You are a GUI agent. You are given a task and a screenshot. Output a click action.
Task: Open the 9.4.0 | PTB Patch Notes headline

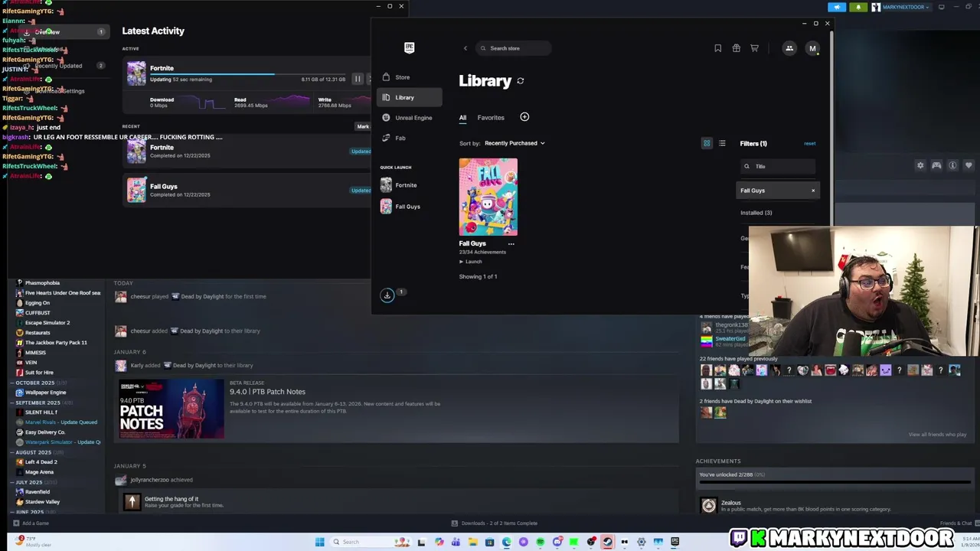pos(267,392)
